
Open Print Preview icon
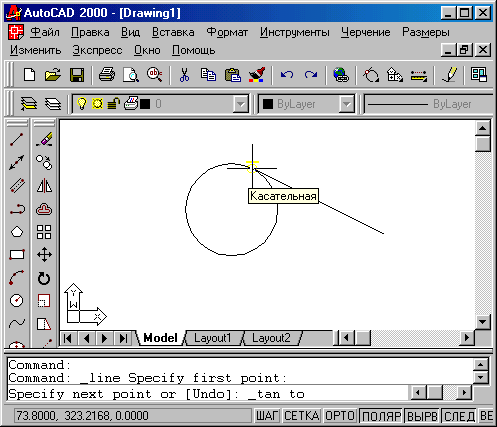click(131, 75)
